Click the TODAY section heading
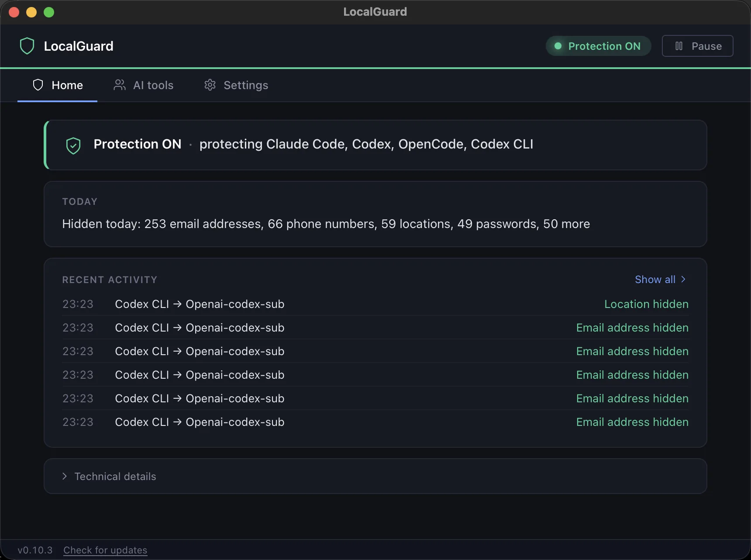The height and width of the screenshot is (560, 751). coord(80,201)
